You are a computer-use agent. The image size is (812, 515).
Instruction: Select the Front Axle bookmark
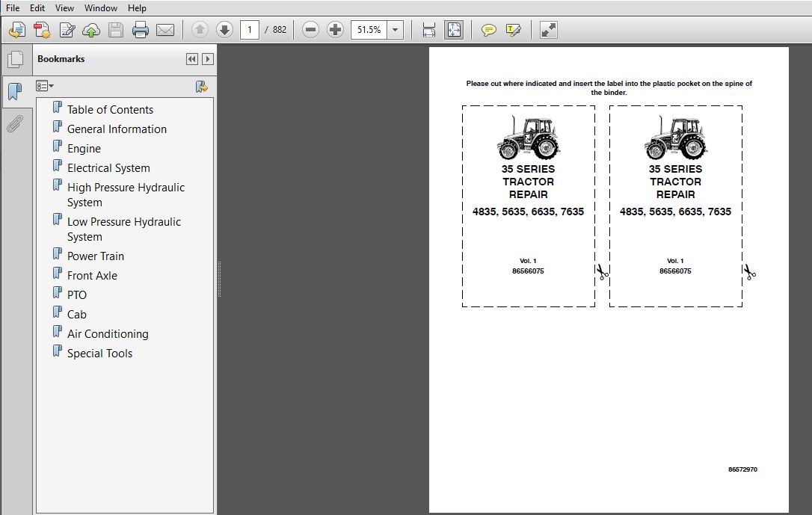(92, 275)
